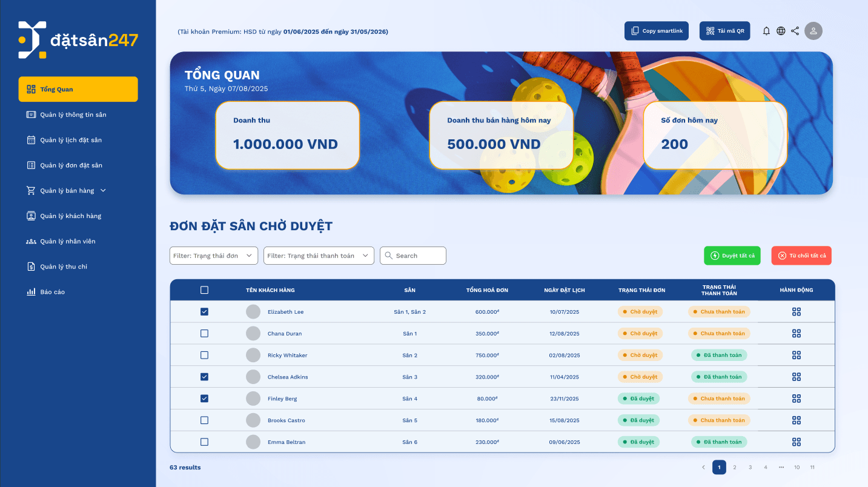Open the Trạng thái đơn filter dropdown
Viewport: 868px width, 487px height.
[213, 255]
